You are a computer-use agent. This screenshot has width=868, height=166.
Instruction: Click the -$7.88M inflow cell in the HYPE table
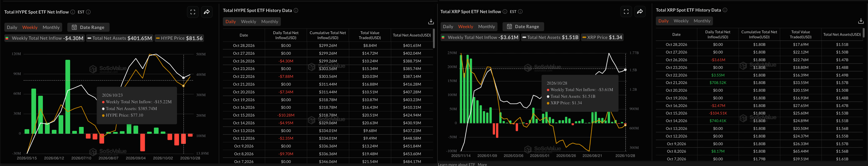click(286, 77)
